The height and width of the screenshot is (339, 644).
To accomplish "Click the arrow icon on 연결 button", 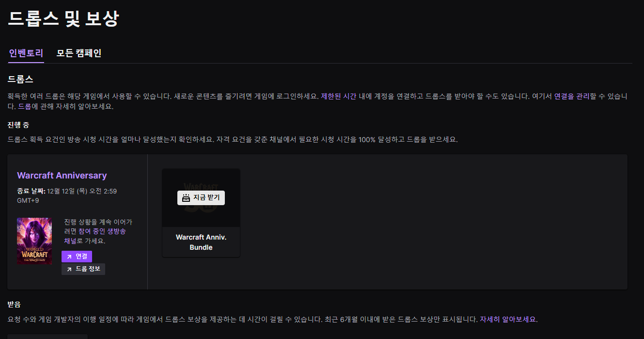I will 69,257.
